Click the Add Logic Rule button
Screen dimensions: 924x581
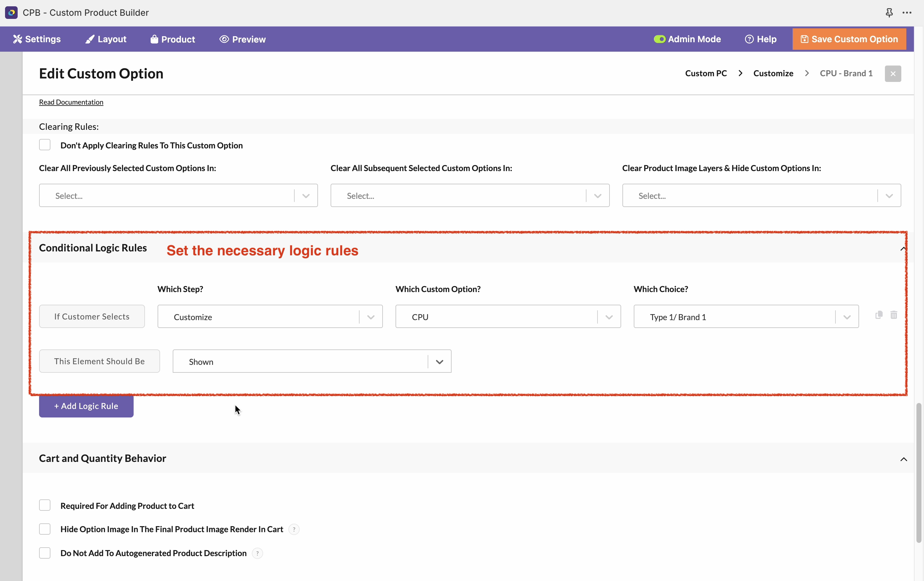[86, 406]
